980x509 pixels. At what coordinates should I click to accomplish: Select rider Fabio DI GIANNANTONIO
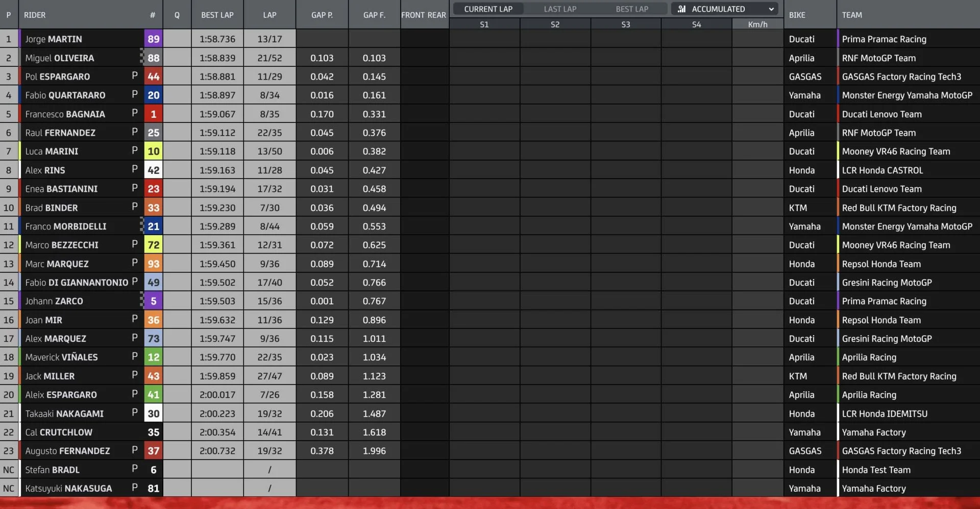coord(77,283)
